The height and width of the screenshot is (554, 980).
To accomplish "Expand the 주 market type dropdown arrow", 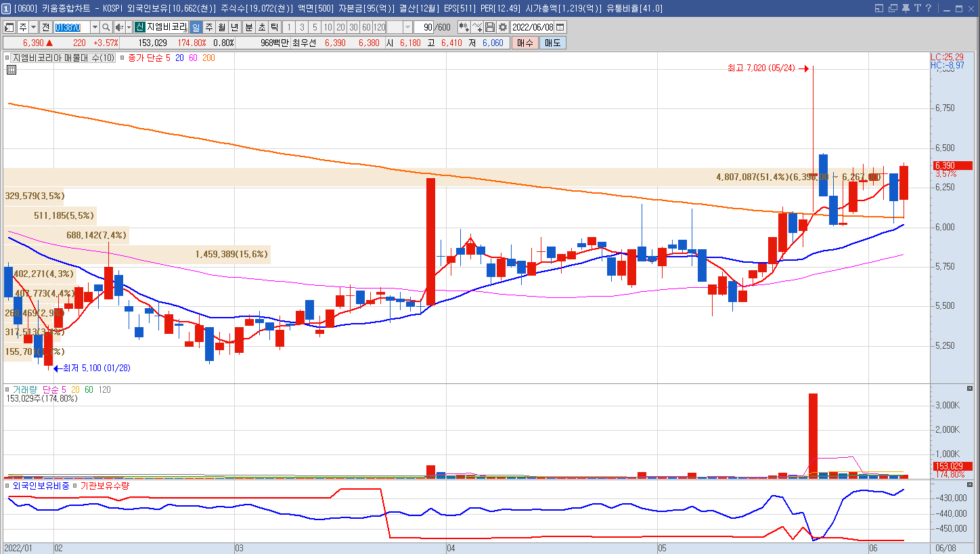I will click(x=34, y=27).
